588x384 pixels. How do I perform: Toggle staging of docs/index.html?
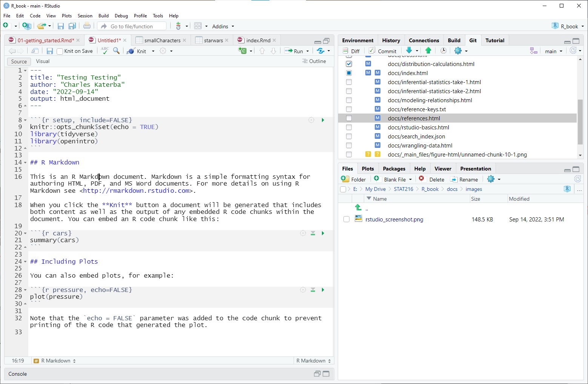[349, 73]
